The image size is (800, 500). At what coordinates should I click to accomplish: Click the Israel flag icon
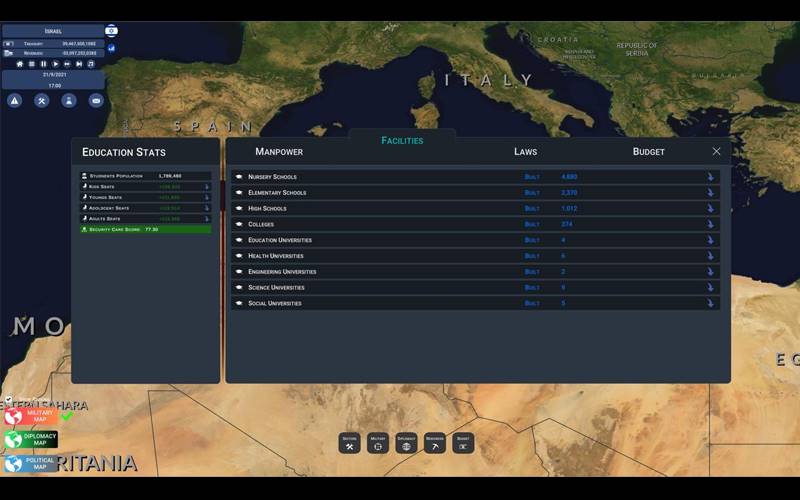point(111,31)
